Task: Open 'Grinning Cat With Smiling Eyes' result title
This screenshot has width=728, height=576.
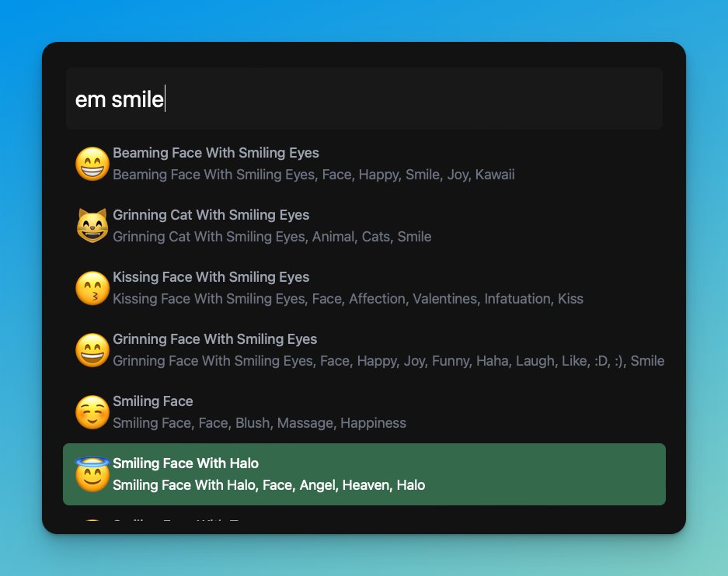Action: tap(211, 215)
